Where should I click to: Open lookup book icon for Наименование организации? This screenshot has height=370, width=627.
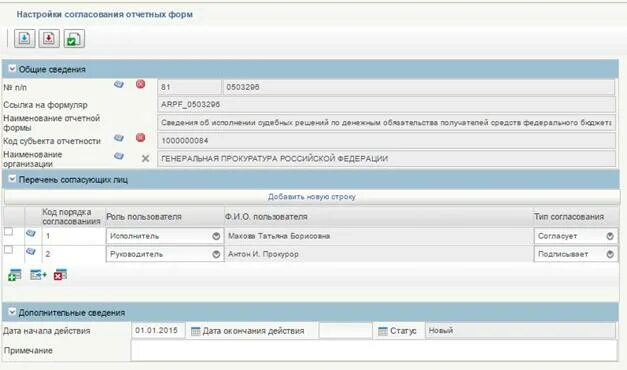[119, 156]
